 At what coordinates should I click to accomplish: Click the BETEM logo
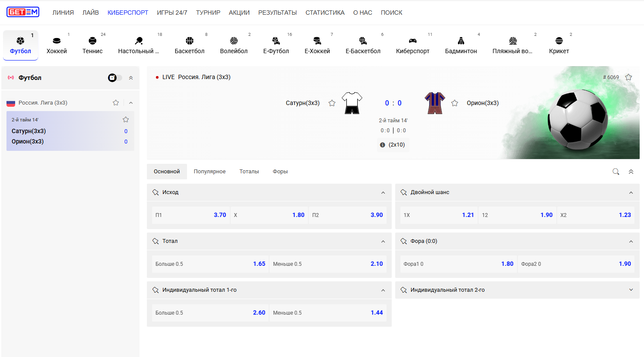23,12
